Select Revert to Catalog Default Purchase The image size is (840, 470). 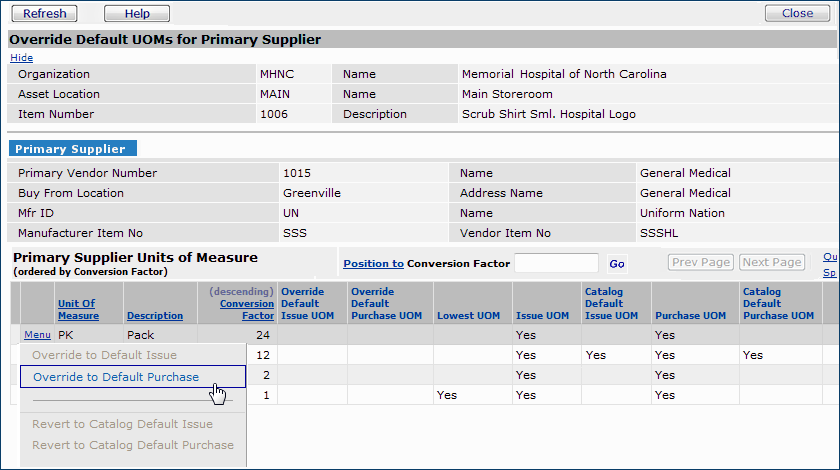[x=132, y=445]
